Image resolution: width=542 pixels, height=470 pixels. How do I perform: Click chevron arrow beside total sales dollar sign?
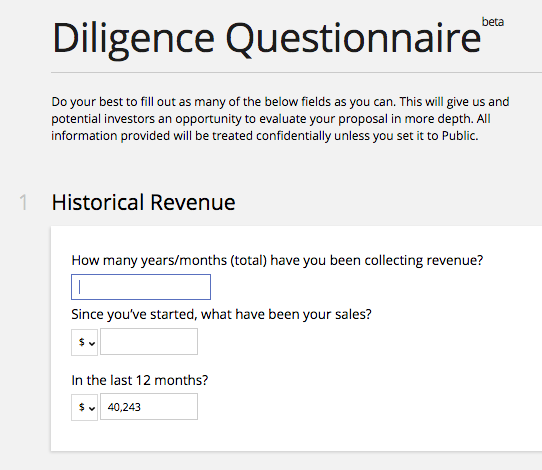(92, 343)
